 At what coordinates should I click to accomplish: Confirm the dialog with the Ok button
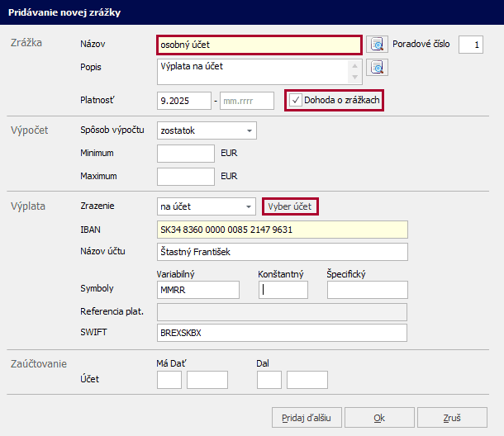(379, 418)
